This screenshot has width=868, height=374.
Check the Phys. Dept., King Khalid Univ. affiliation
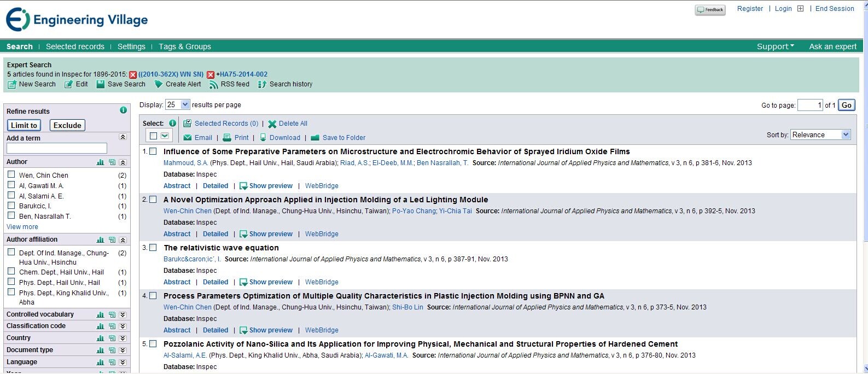(x=11, y=292)
